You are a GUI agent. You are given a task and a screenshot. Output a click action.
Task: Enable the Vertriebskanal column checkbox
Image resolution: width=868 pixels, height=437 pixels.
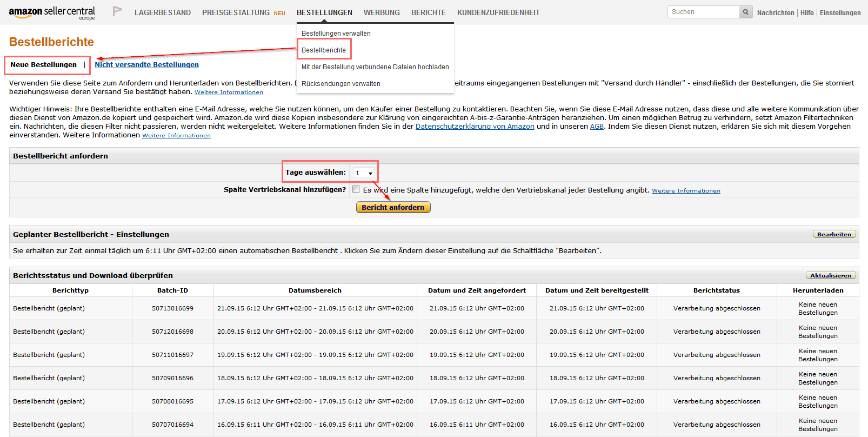pos(356,189)
